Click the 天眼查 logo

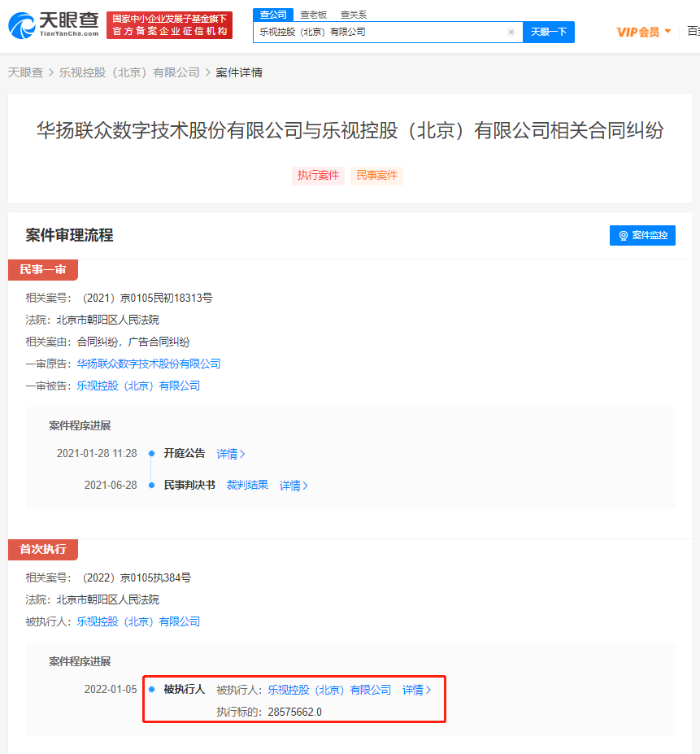point(54,25)
